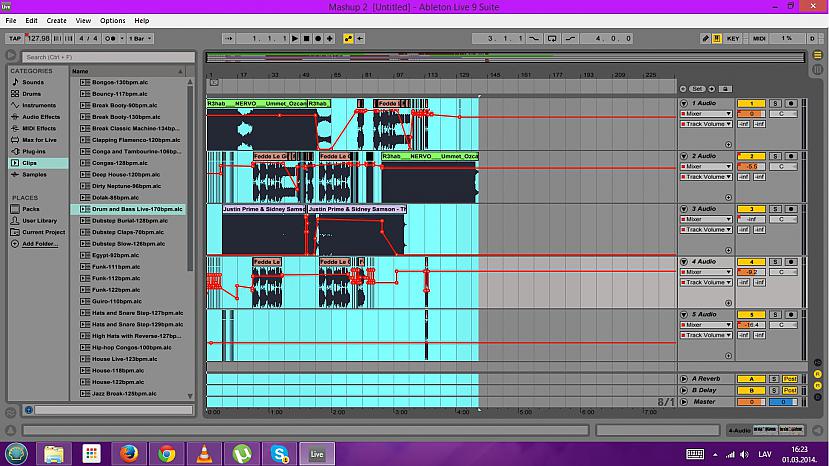Image resolution: width=829 pixels, height=466 pixels.
Task: Click the Lock Envelopes icon near Set
Action: tap(725, 89)
